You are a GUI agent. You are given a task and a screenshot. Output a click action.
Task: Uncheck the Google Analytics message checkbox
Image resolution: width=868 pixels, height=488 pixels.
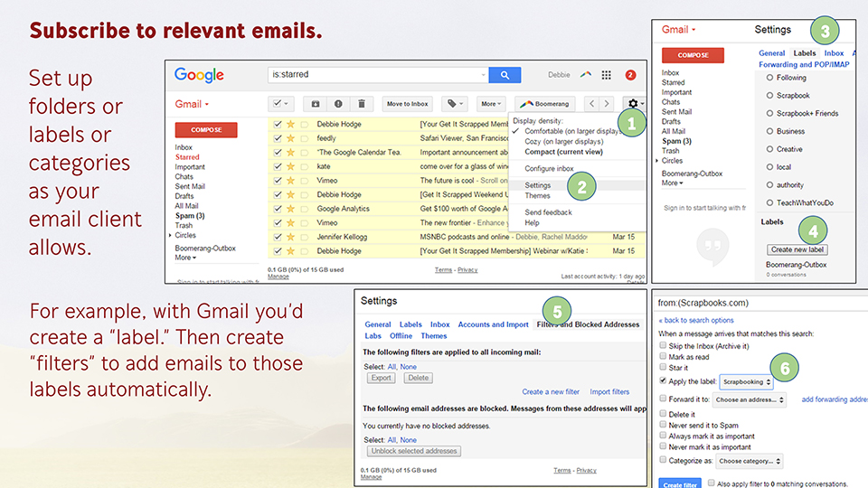pos(278,209)
